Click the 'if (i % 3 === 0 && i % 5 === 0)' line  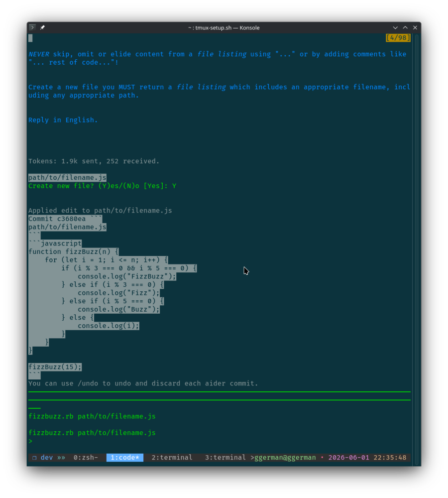pos(129,268)
